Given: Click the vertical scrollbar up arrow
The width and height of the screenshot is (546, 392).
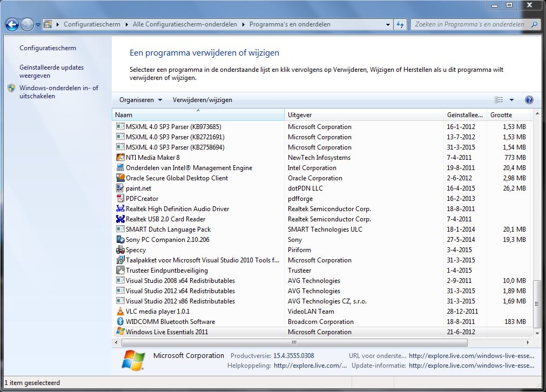Looking at the screenshot, I should (537, 114).
